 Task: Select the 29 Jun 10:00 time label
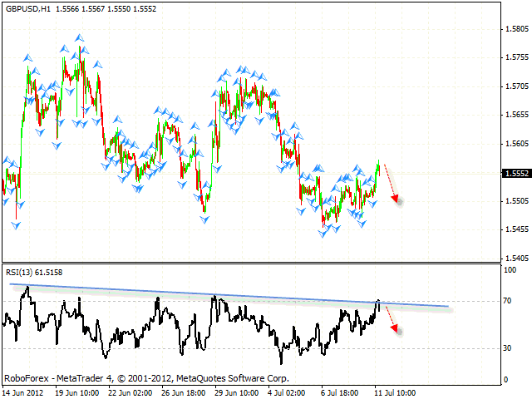click(x=236, y=392)
